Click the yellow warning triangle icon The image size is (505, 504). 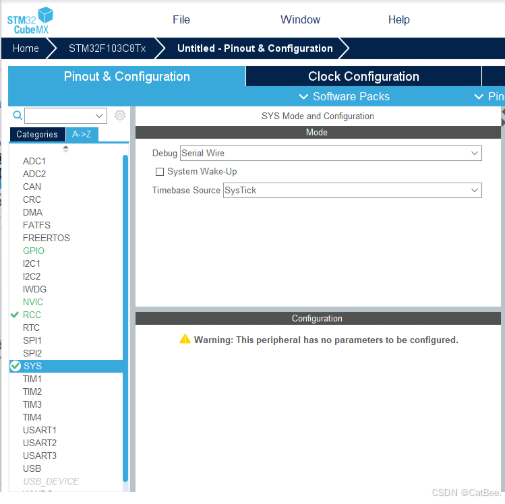pos(185,339)
